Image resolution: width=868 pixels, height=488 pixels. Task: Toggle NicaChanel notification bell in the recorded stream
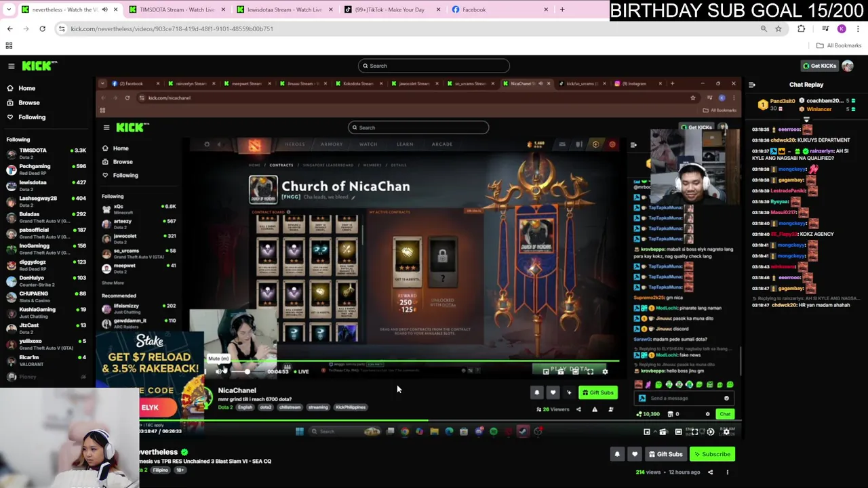tap(536, 392)
